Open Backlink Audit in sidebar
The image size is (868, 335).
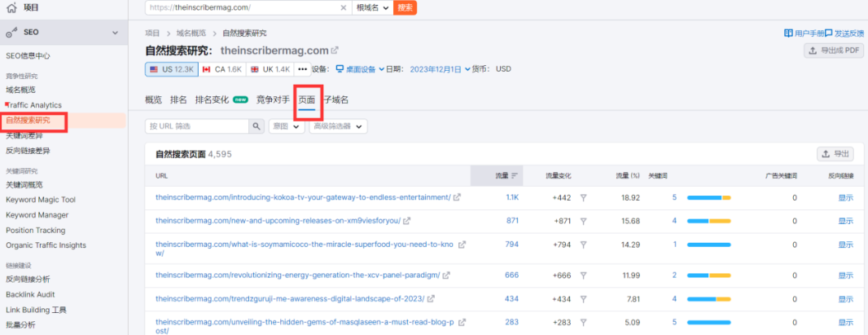point(30,294)
